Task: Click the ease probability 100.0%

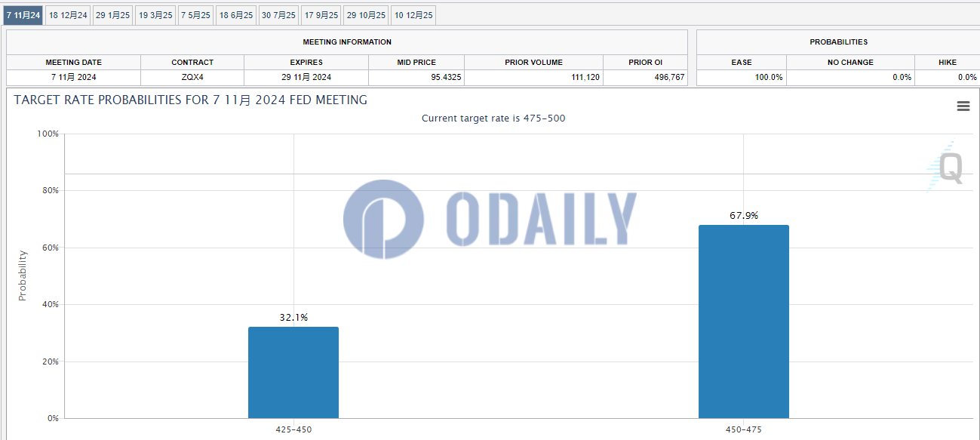Action: point(769,77)
